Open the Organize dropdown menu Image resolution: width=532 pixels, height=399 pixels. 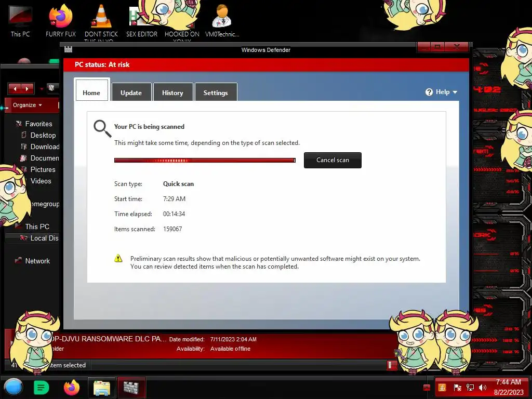[28, 105]
